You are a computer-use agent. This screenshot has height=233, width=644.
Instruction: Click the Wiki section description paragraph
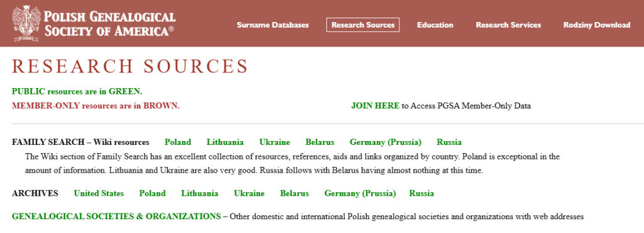tap(292, 164)
